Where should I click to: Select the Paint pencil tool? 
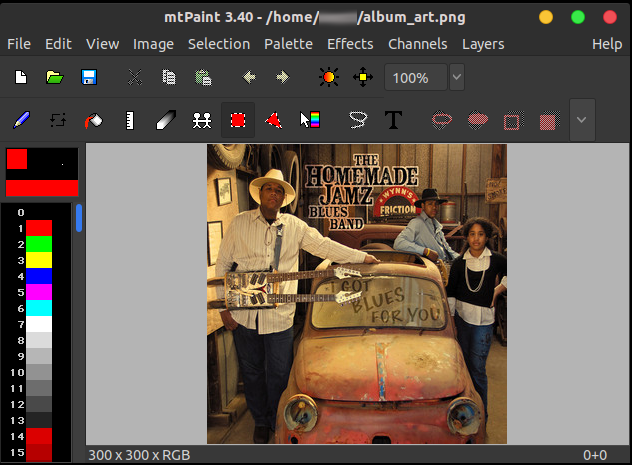[x=21, y=120]
